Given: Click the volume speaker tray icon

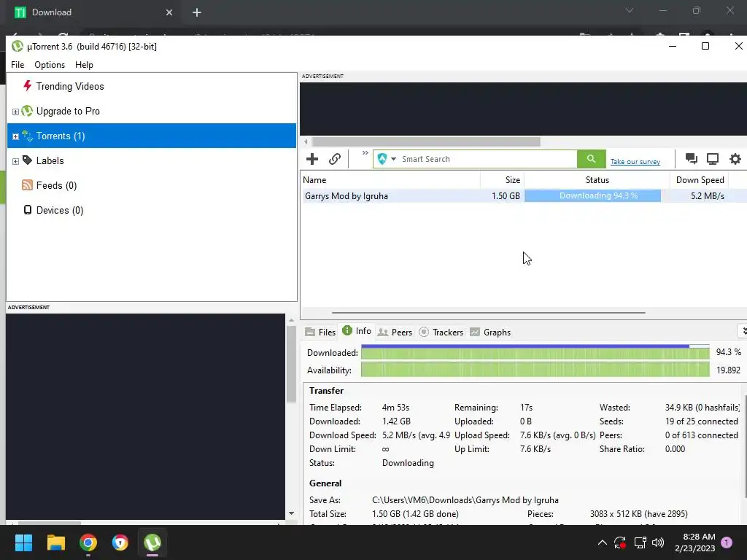Looking at the screenshot, I should click(658, 542).
